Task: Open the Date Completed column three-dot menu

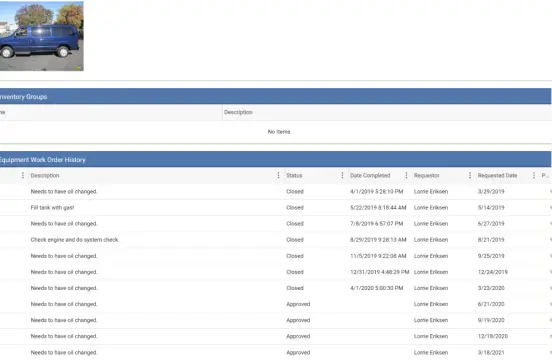Action: [406, 175]
